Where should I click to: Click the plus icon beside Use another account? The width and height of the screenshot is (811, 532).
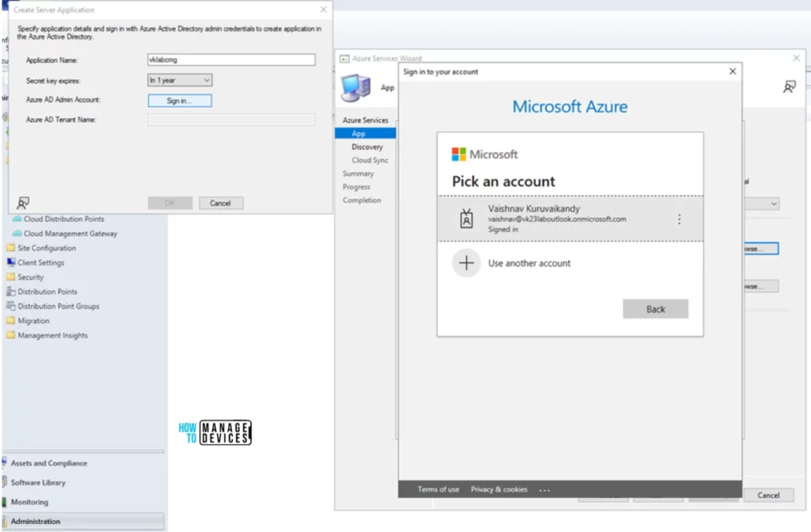coord(466,263)
